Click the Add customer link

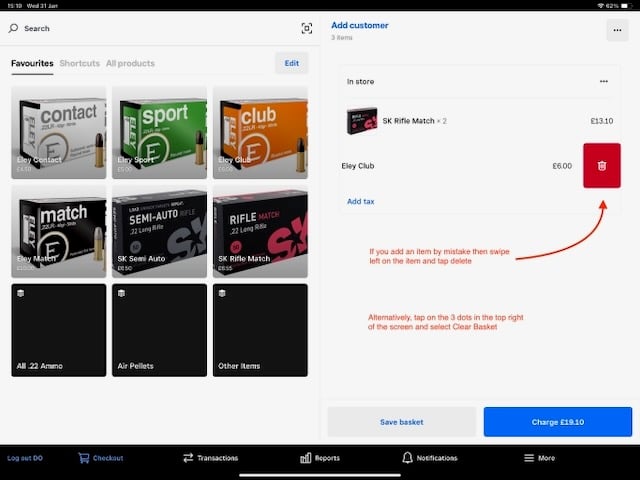[360, 26]
